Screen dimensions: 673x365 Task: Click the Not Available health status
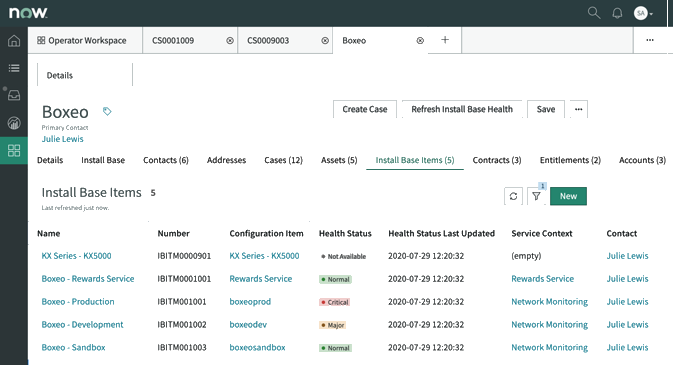343,256
